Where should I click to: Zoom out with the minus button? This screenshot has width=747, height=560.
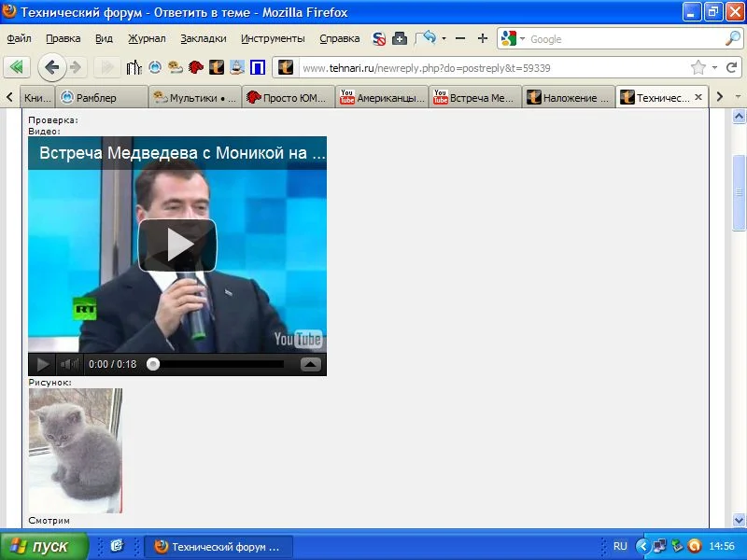point(460,38)
